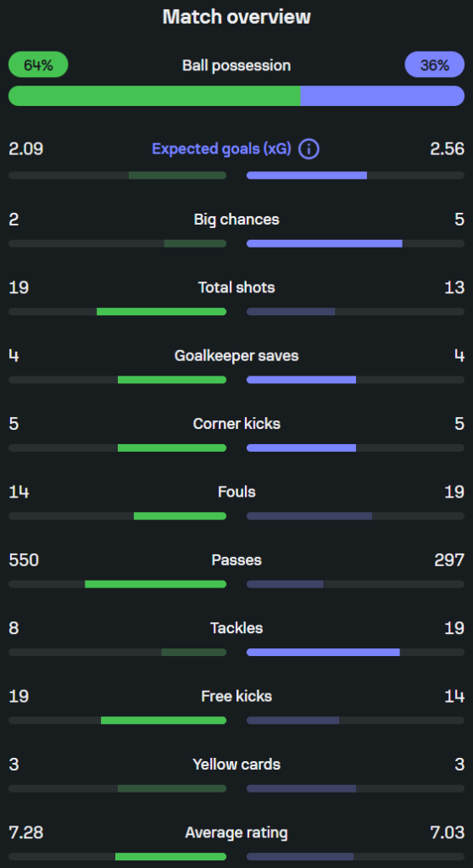
Task: Click the Tackles stat label
Action: [236, 628]
